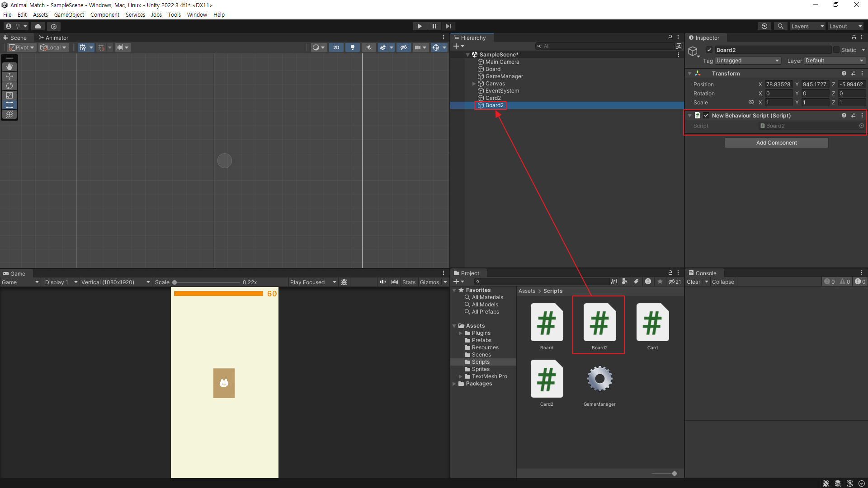Select the Rotate tool in Scene
The width and height of the screenshot is (868, 488).
(9, 86)
